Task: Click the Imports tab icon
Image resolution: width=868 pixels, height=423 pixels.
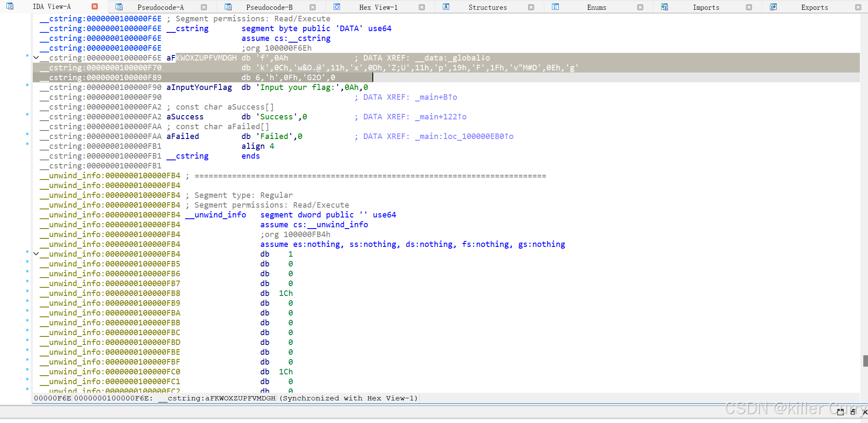Action: coord(664,7)
